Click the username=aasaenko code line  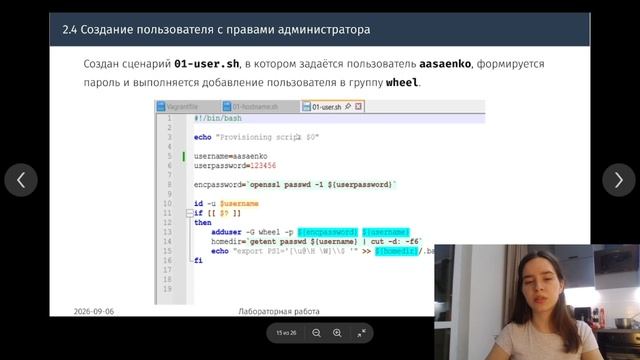pyautogui.click(x=231, y=156)
